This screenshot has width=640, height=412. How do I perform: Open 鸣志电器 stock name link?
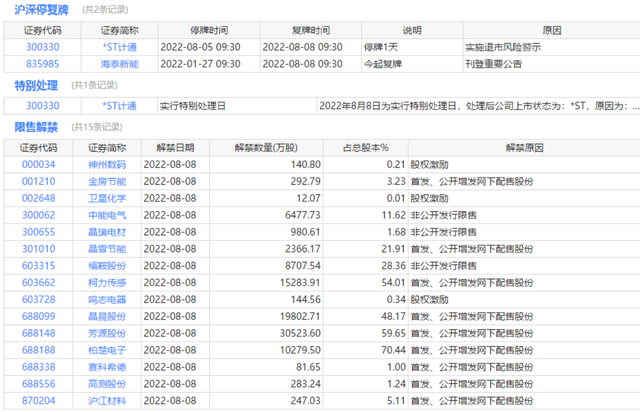point(107,299)
